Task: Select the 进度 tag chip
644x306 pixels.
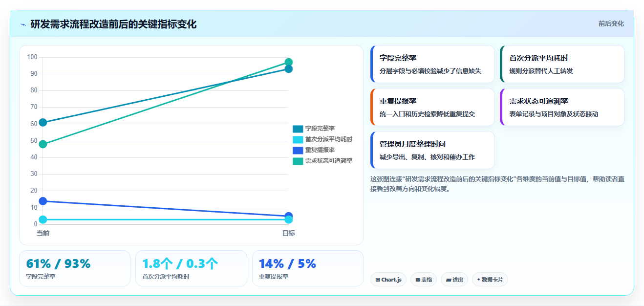Action: coord(454,280)
